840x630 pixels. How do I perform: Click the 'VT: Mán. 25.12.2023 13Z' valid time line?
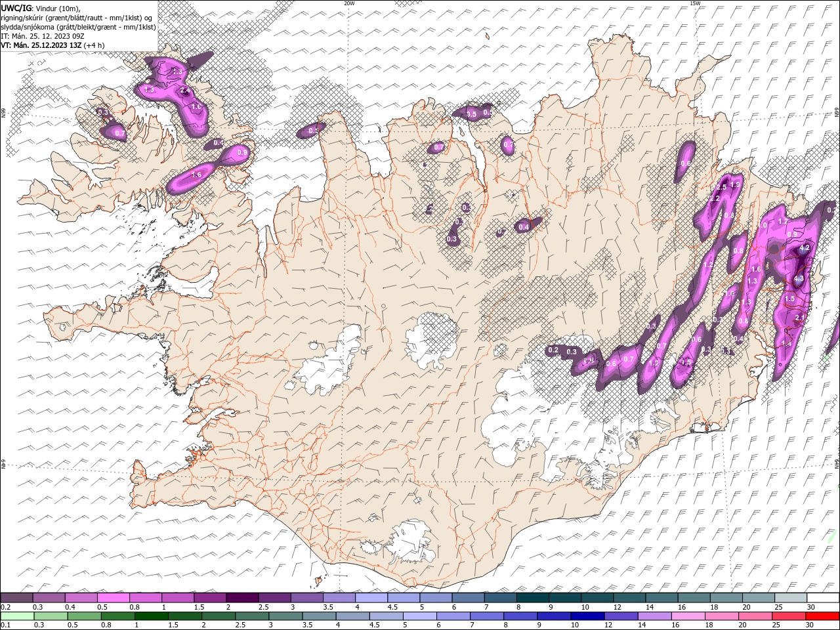(x=41, y=45)
